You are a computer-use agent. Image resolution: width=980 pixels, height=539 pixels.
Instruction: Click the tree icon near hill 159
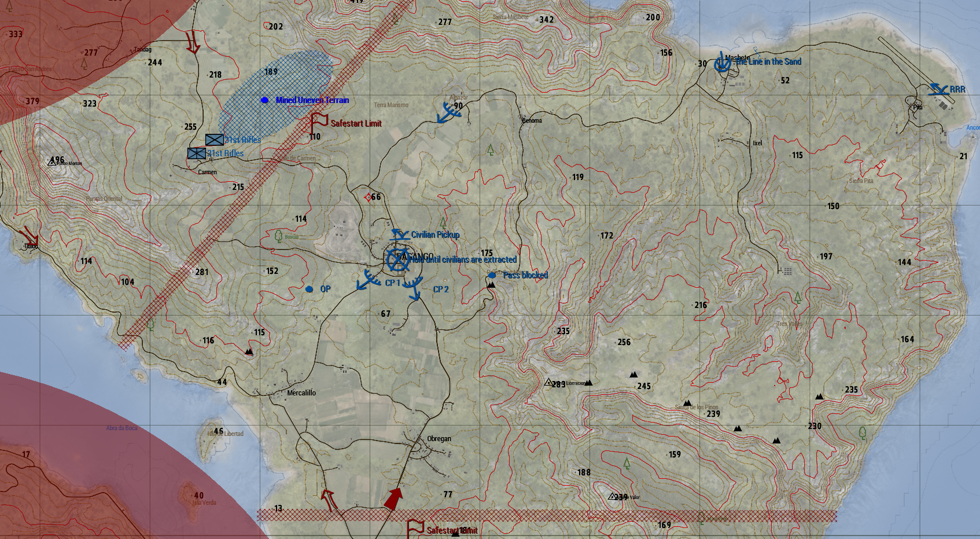tap(627, 463)
